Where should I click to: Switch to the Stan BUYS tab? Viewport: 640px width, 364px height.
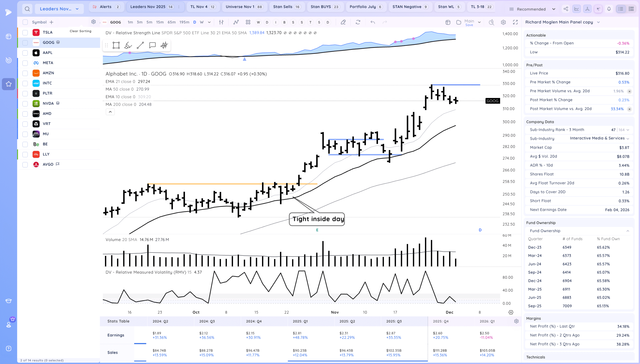tap(324, 7)
